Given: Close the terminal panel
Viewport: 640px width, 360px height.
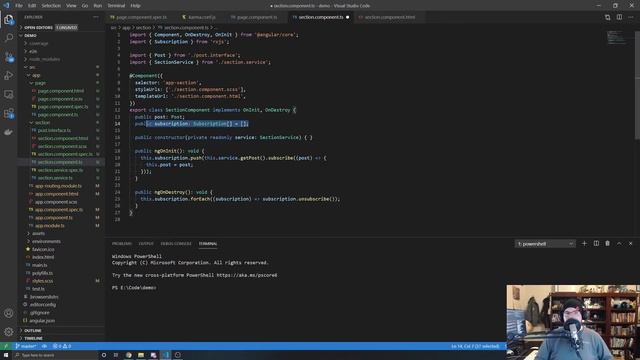Looking at the screenshot, I should (631, 243).
